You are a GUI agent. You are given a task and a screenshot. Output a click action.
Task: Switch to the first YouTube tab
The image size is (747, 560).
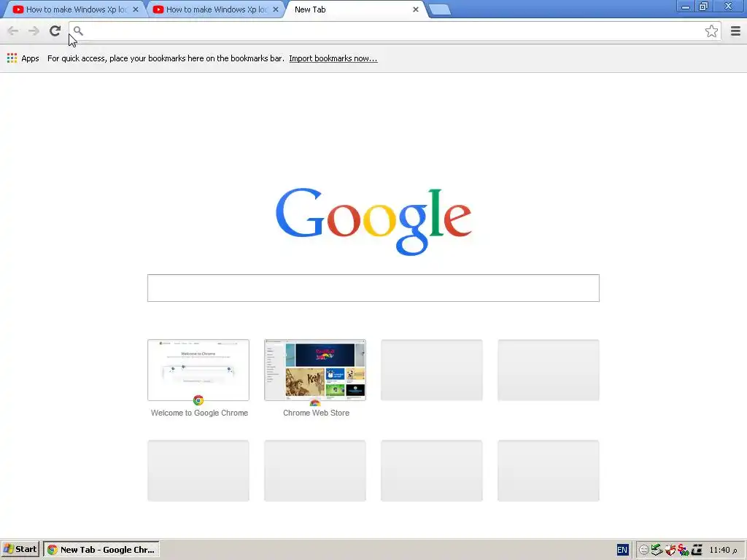click(75, 9)
